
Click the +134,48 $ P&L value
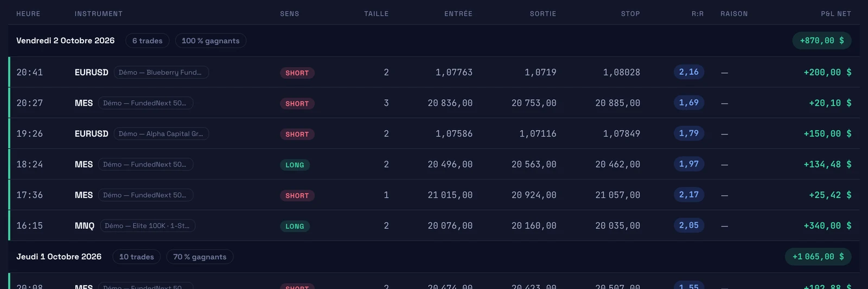(x=828, y=164)
